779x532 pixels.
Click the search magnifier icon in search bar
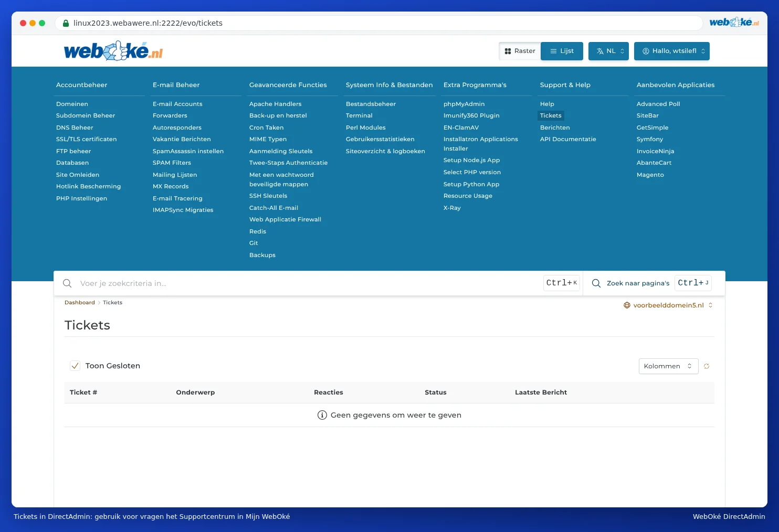(x=67, y=283)
